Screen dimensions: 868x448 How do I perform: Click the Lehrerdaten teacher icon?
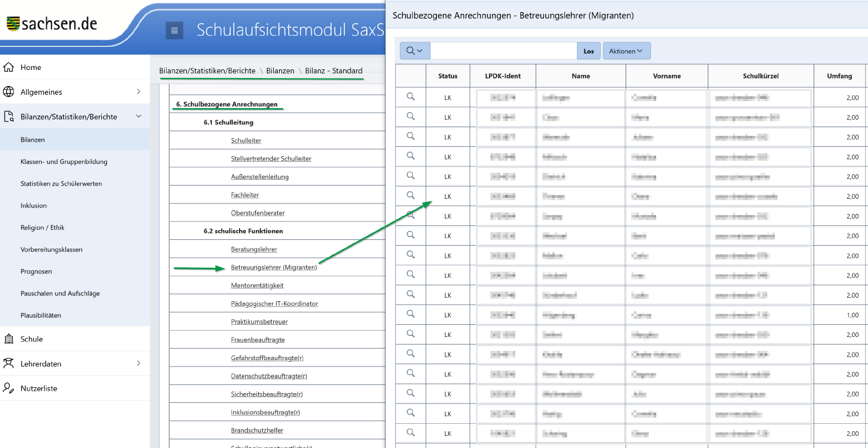9,364
